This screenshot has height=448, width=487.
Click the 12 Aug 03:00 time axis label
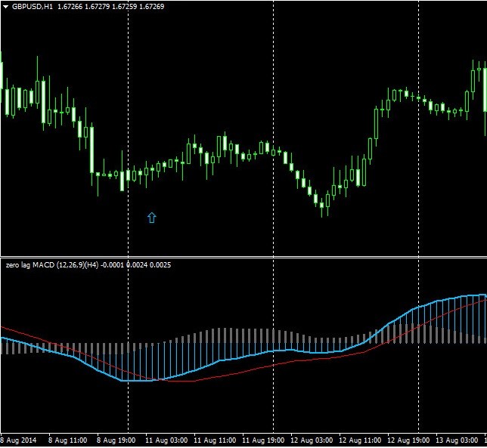pyautogui.click(x=312, y=440)
